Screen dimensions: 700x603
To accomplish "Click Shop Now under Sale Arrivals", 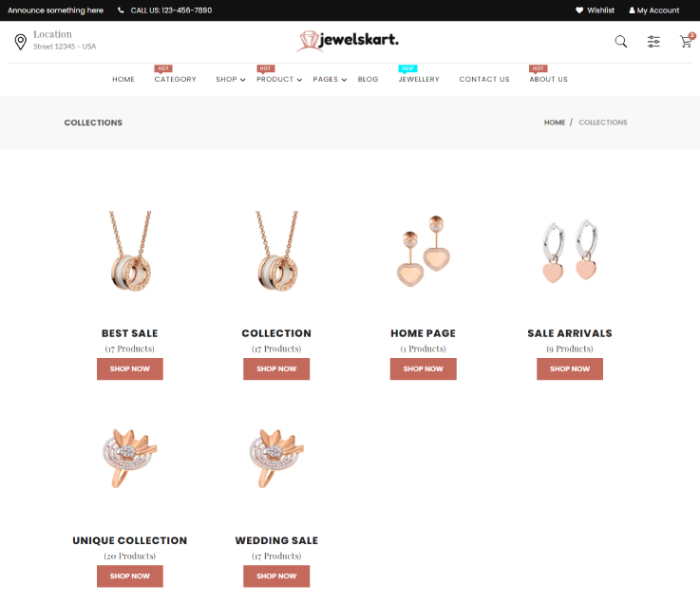I will [x=570, y=368].
